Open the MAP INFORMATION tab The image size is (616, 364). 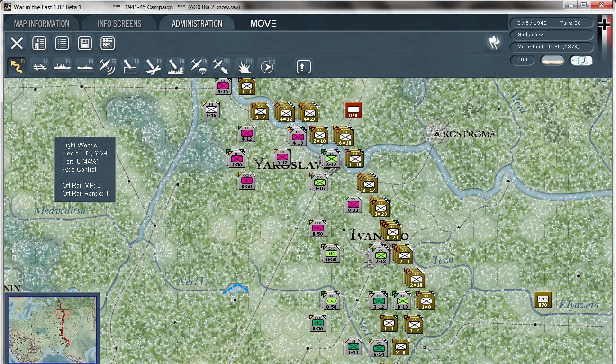click(x=42, y=24)
